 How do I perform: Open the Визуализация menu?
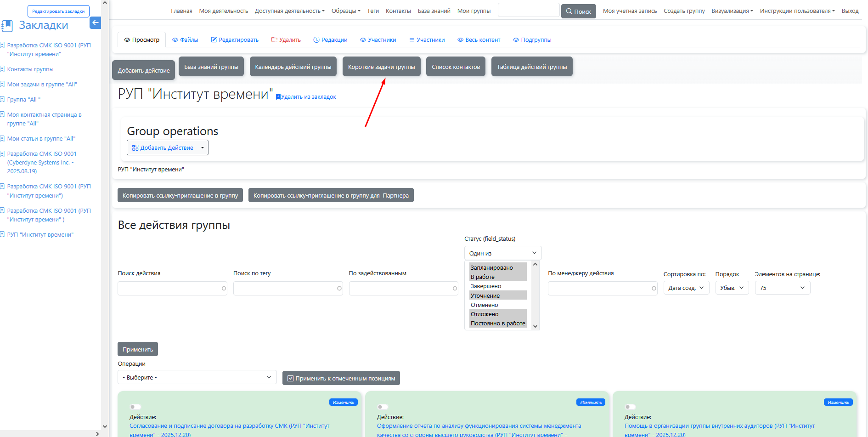coord(732,11)
